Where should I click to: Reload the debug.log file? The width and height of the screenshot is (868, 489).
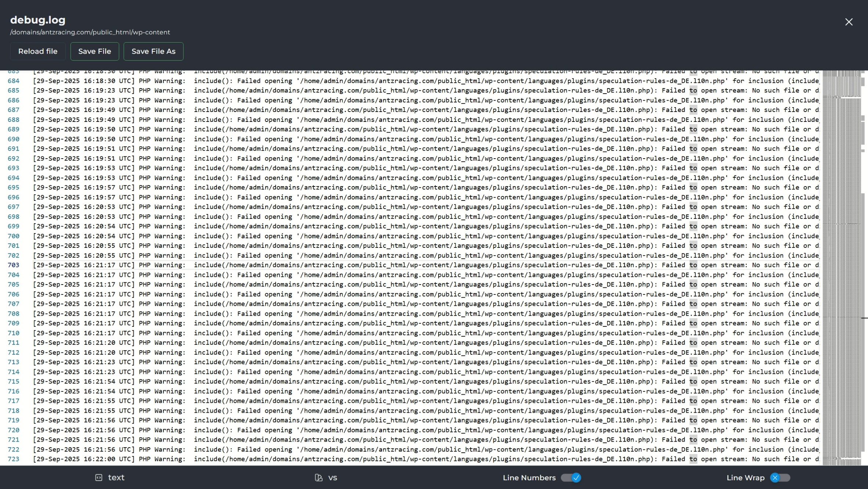38,51
